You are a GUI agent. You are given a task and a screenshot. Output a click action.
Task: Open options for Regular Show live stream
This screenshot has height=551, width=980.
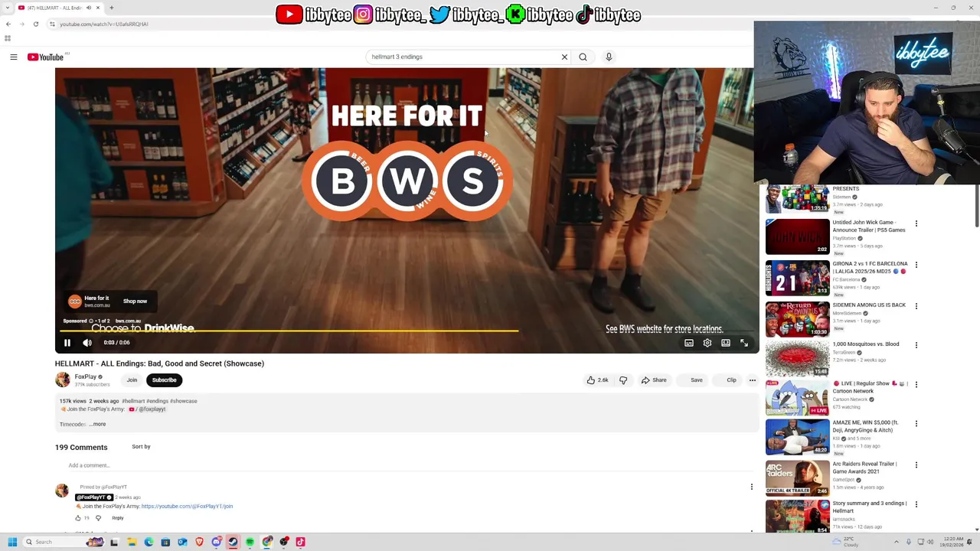pyautogui.click(x=916, y=385)
